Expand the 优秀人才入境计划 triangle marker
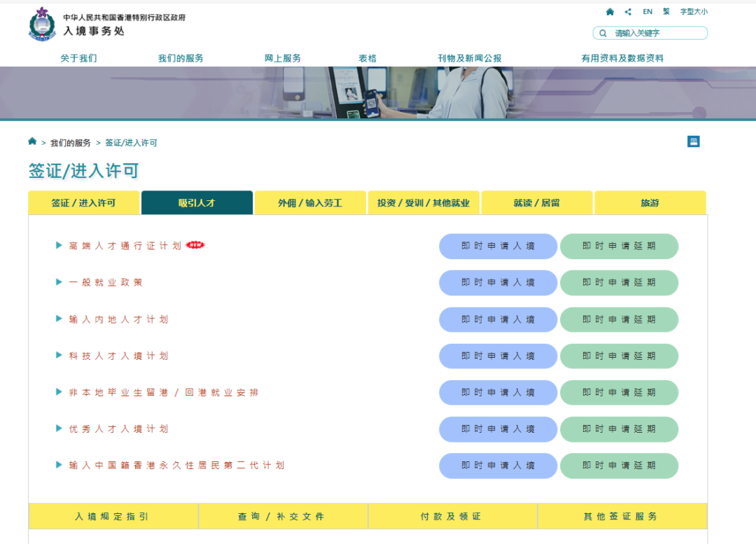 click(59, 428)
